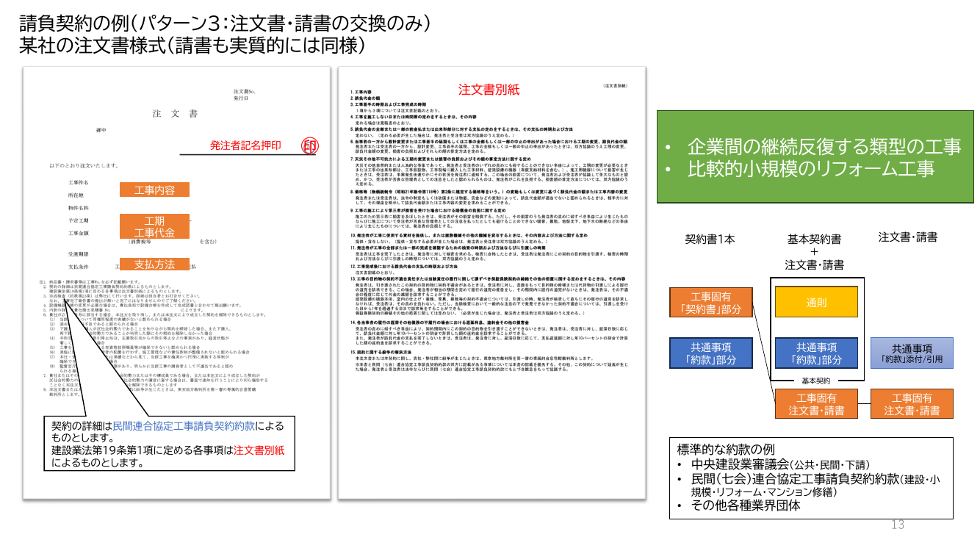This screenshot has width=980, height=551.
Task: Click the small 基本契約 label
Action: (x=815, y=381)
